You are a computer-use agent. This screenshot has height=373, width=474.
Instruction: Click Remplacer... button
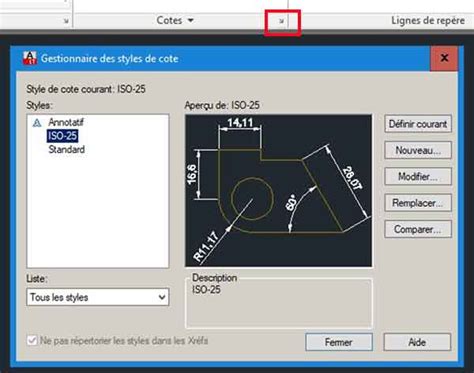(x=418, y=203)
